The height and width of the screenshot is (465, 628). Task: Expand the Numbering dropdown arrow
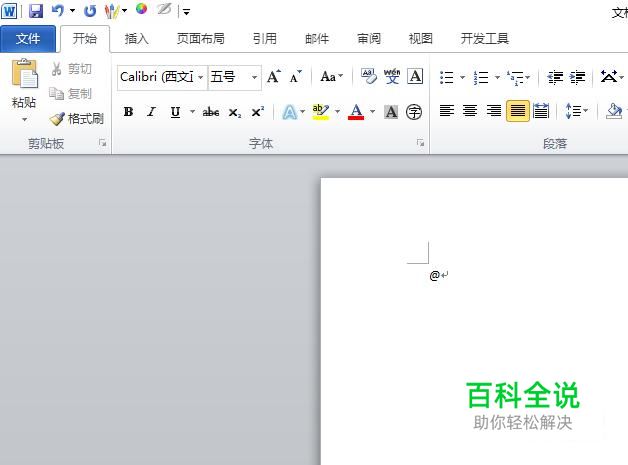pyautogui.click(x=497, y=77)
